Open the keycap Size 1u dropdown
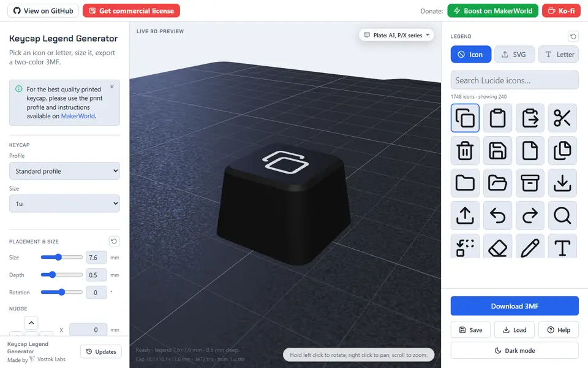Viewport: 588px width, 368px height. click(x=64, y=204)
